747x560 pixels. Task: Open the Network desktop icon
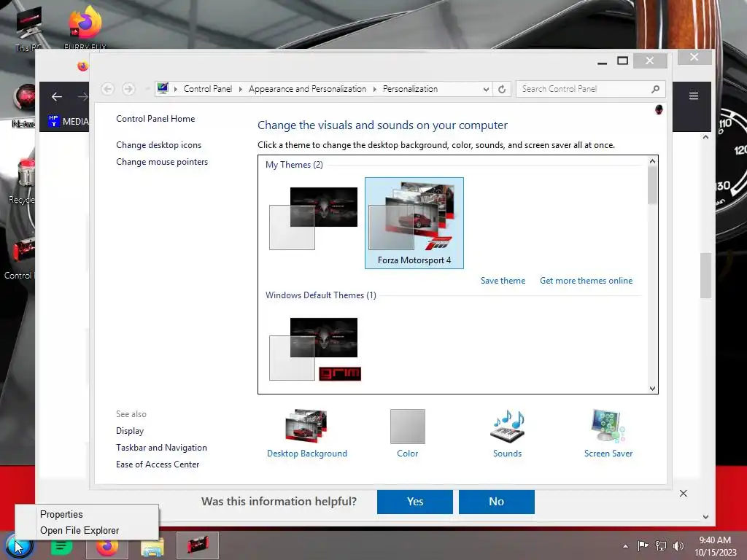coord(24,106)
